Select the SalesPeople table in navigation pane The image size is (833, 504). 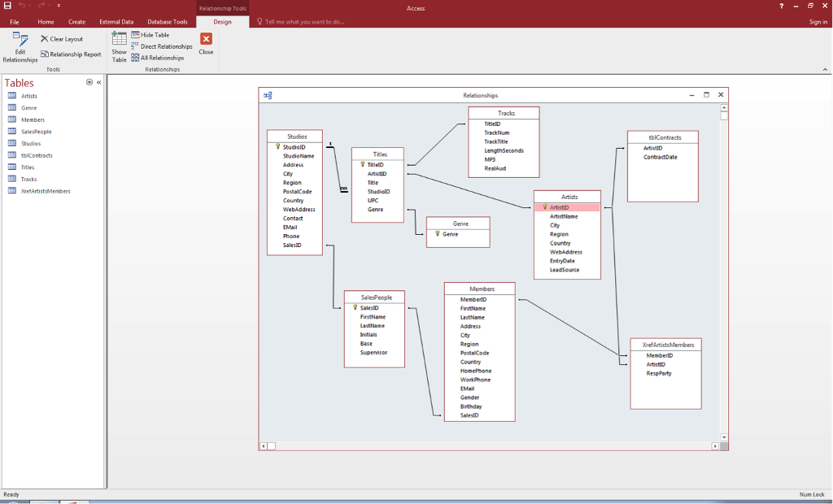point(36,132)
